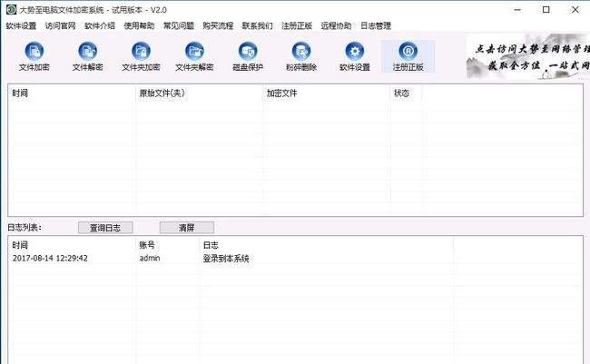Click the 登录到本系统 log message
Image resolution: width=590 pixels, height=364 pixels.
point(226,258)
